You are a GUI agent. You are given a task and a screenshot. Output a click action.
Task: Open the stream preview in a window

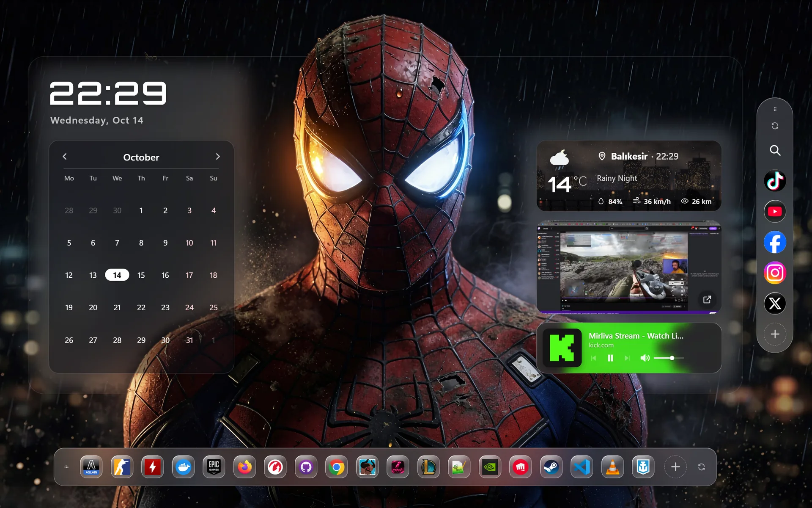tap(707, 300)
